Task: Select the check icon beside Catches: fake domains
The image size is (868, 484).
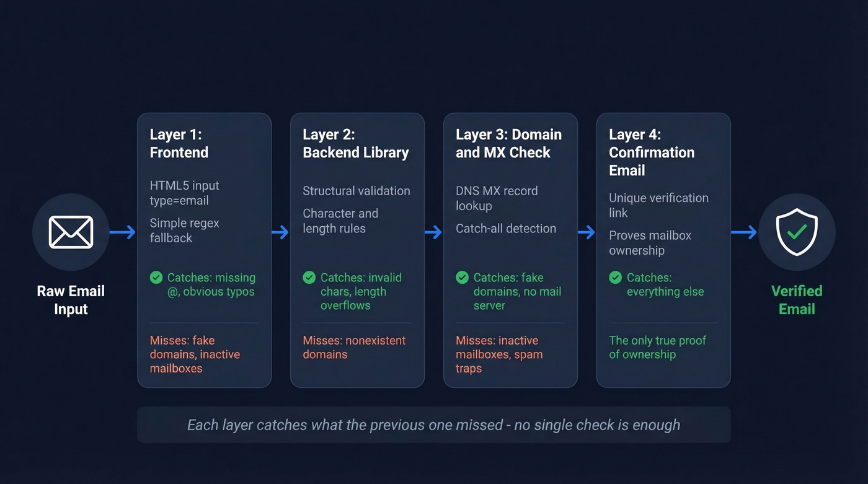Action: point(463,277)
